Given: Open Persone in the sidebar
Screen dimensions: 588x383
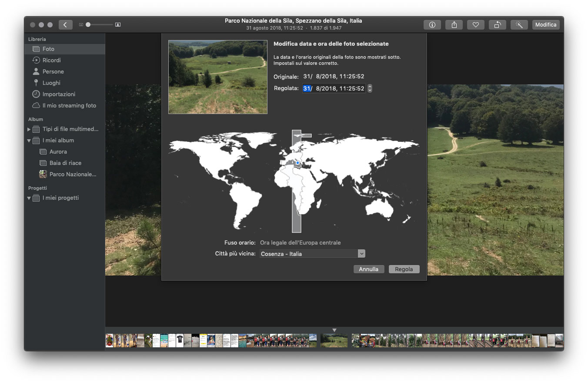Looking at the screenshot, I should click(x=53, y=72).
